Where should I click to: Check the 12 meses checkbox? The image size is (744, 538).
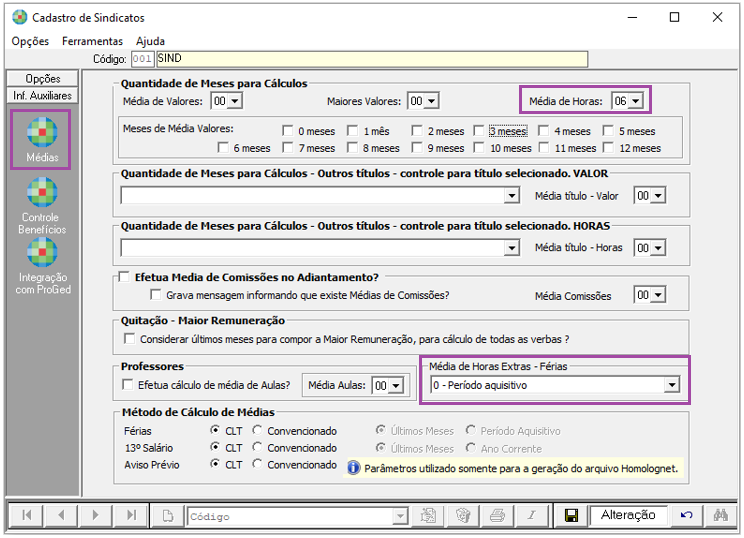click(608, 148)
